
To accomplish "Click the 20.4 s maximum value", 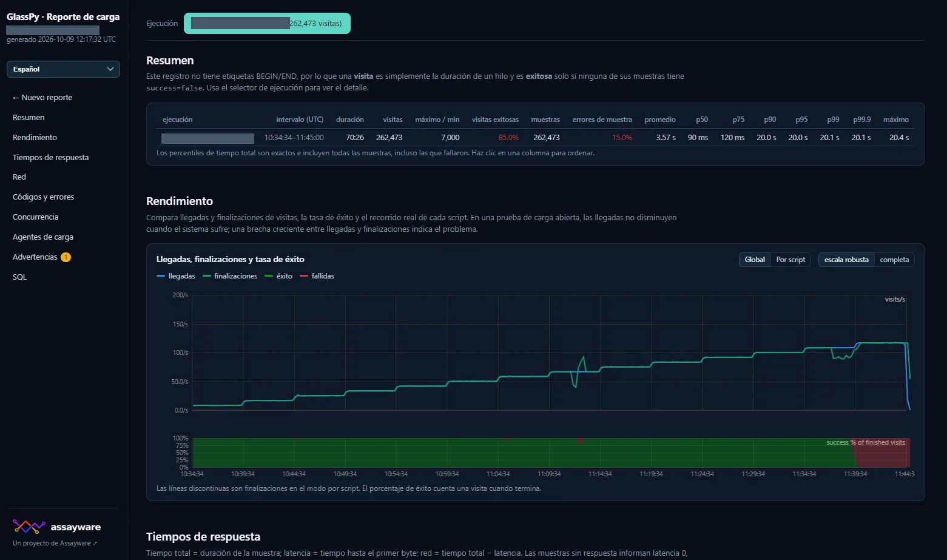I will coord(899,138).
